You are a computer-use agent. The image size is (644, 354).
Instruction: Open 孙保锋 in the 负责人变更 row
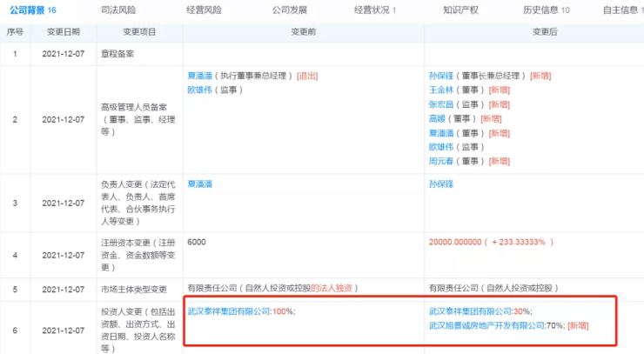pyautogui.click(x=441, y=185)
